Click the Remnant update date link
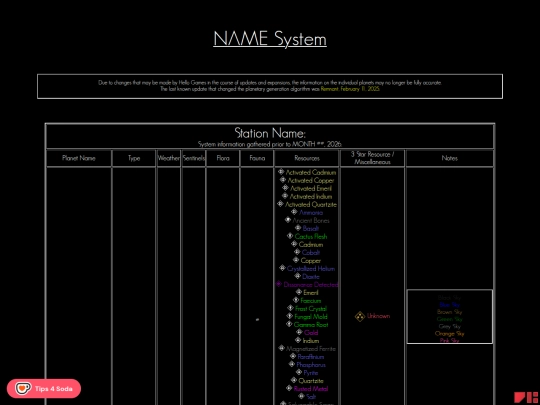Image resolution: width=540 pixels, height=405 pixels. [x=350, y=89]
